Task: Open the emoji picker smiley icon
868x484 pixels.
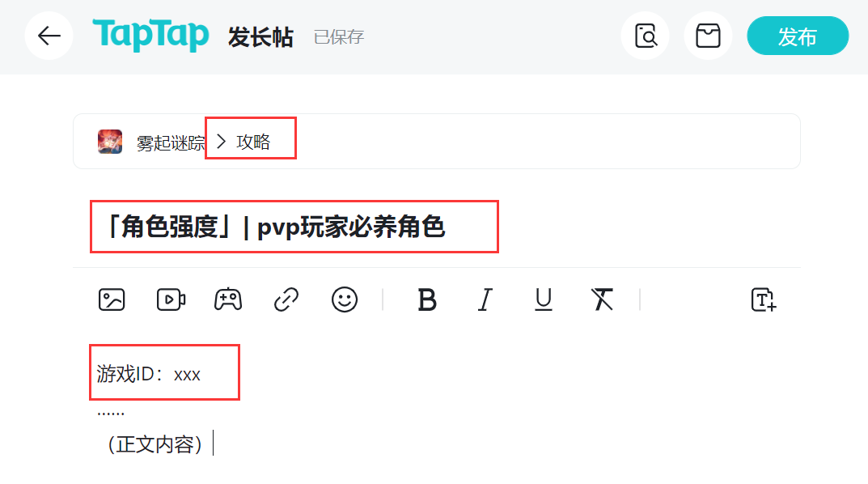Action: (x=345, y=299)
